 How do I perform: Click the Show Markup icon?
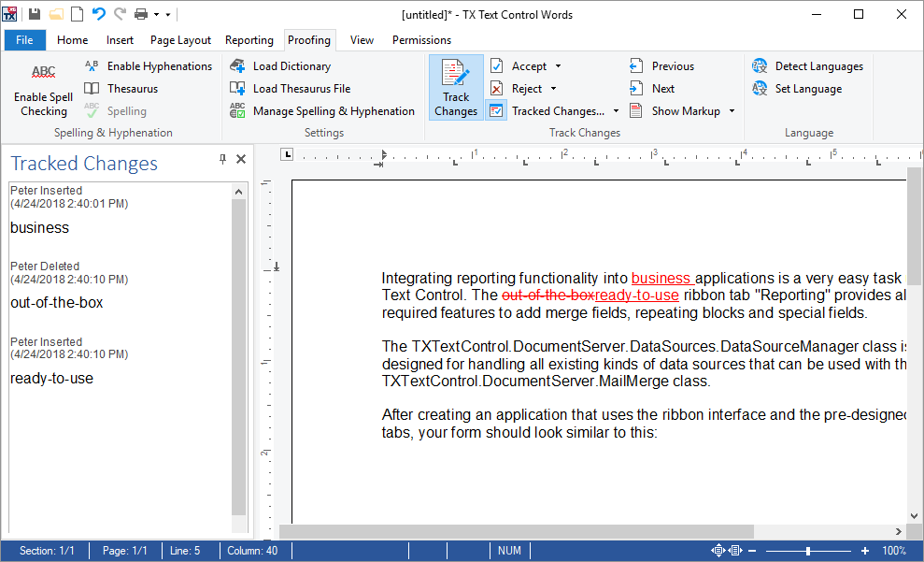coord(636,111)
